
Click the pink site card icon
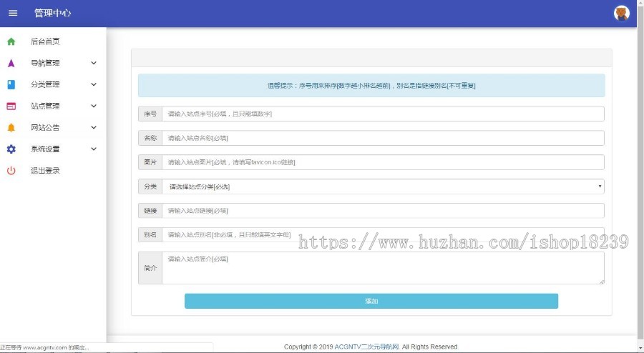click(11, 106)
